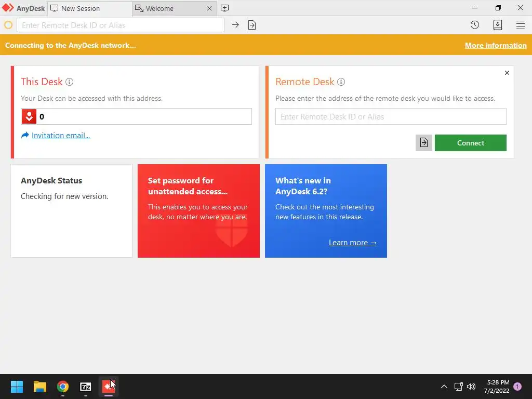Open the session history icon

[x=475, y=25]
